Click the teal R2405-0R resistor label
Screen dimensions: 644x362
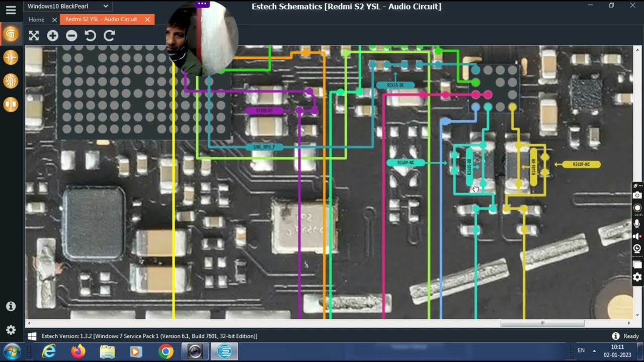click(469, 167)
